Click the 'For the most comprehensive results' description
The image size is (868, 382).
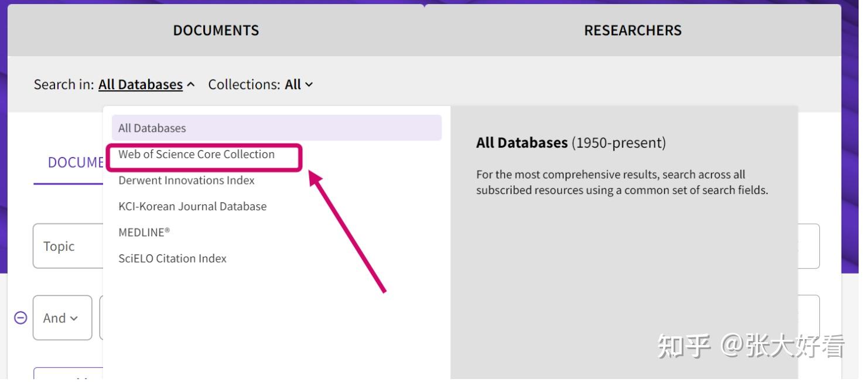coord(622,182)
